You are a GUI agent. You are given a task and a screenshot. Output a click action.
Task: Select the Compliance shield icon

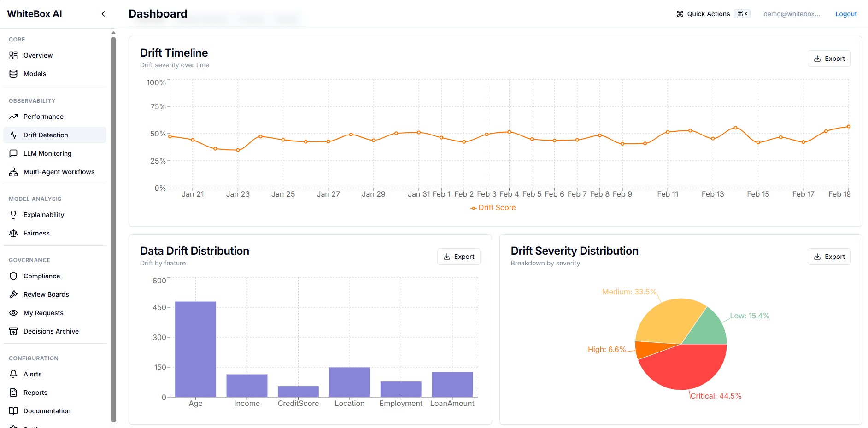coord(13,276)
